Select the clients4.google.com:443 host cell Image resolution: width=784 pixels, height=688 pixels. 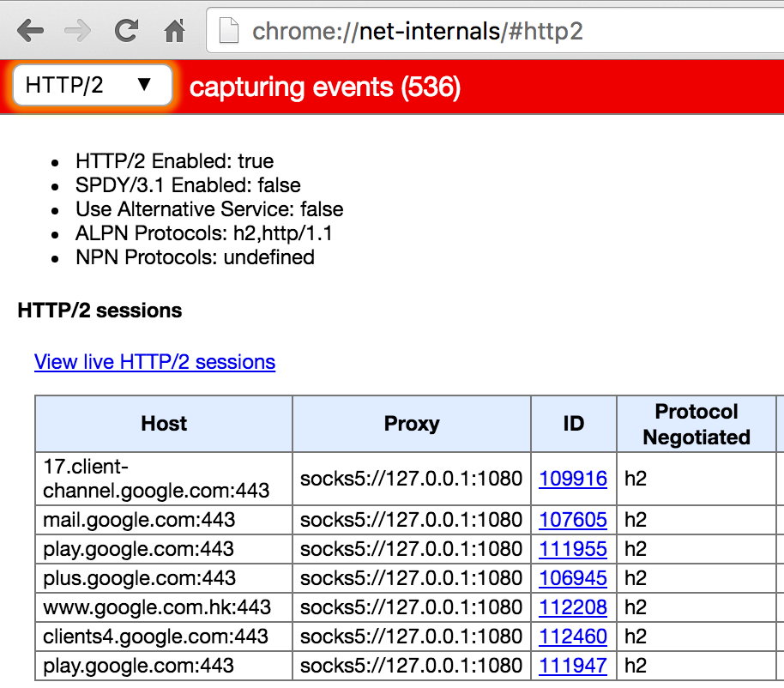[x=164, y=637]
